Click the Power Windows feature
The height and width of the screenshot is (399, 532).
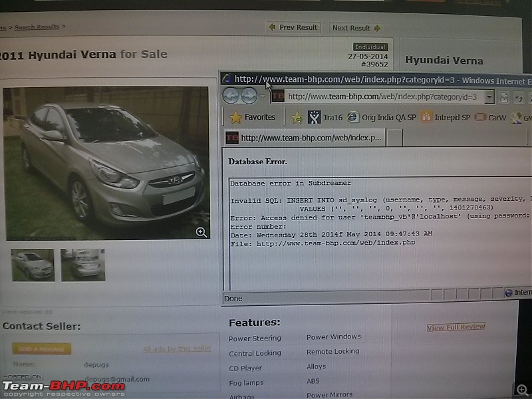click(x=334, y=336)
